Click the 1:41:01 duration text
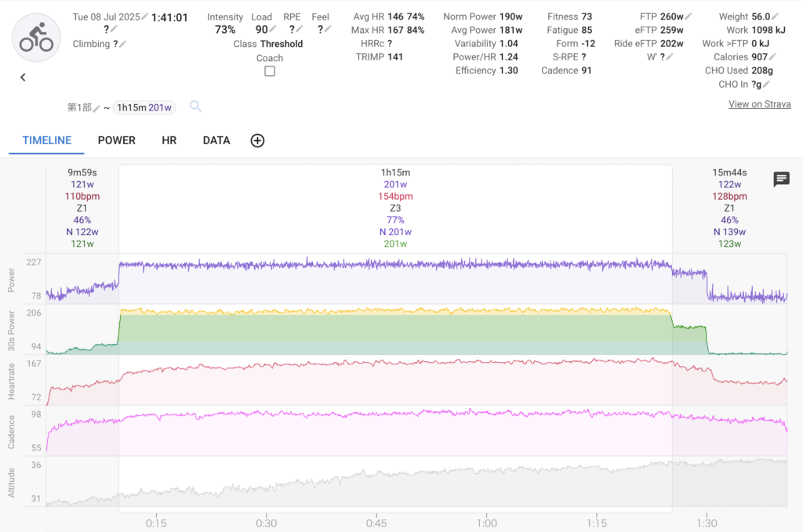Screen dimensions: 803x532 (x=169, y=17)
